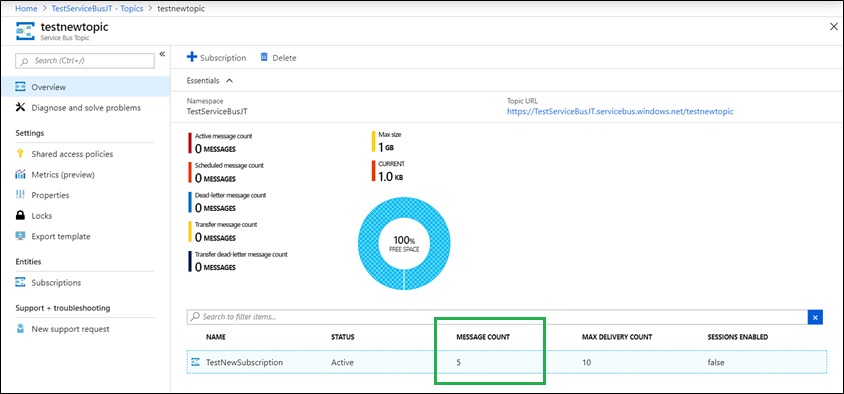Click the NAME column header

216,337
